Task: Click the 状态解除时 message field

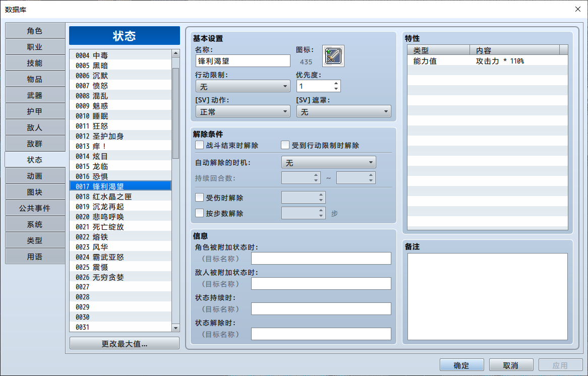Action: pos(321,334)
